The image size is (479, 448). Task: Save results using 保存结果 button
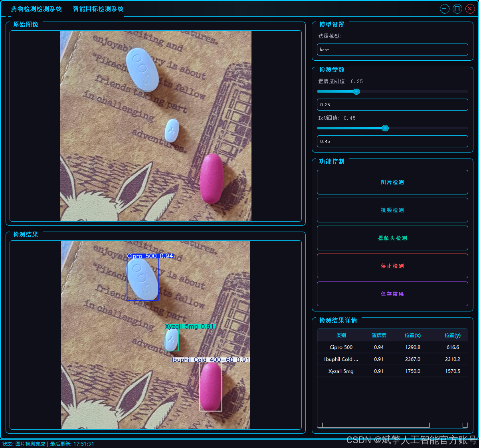click(392, 294)
